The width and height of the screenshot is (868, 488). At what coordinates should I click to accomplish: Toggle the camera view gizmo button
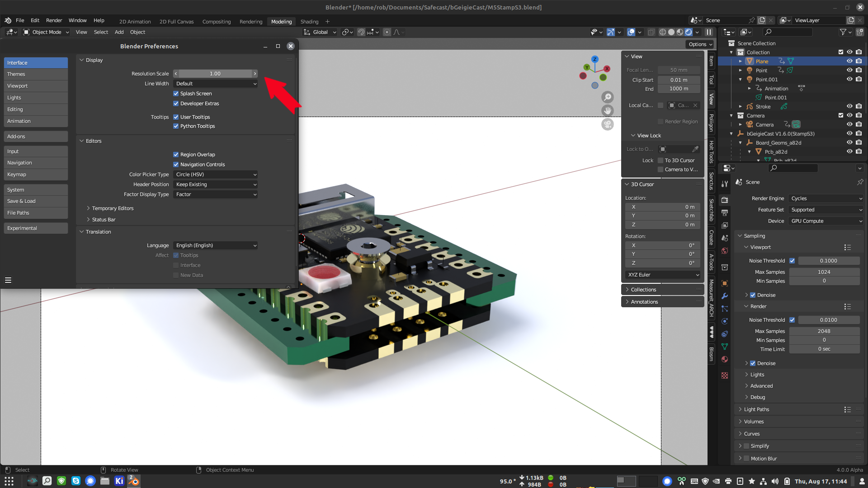(x=608, y=124)
